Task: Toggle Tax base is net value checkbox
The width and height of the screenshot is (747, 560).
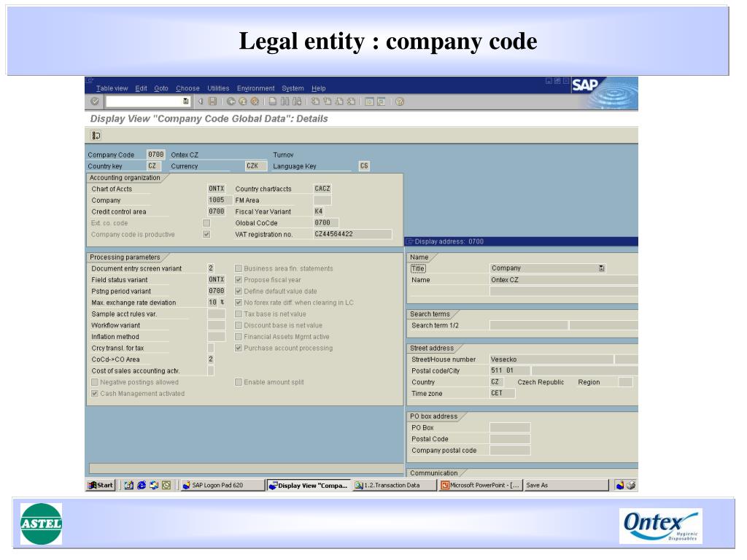Action: click(x=239, y=314)
